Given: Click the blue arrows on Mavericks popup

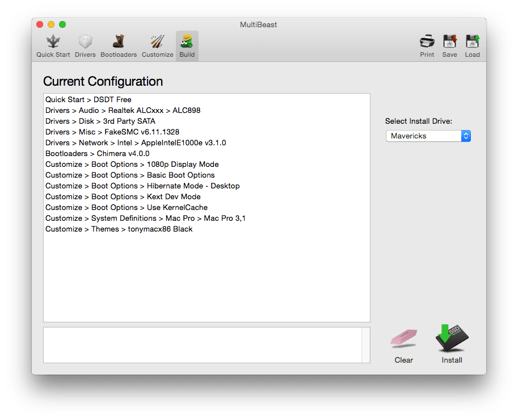Looking at the screenshot, I should 466,136.
